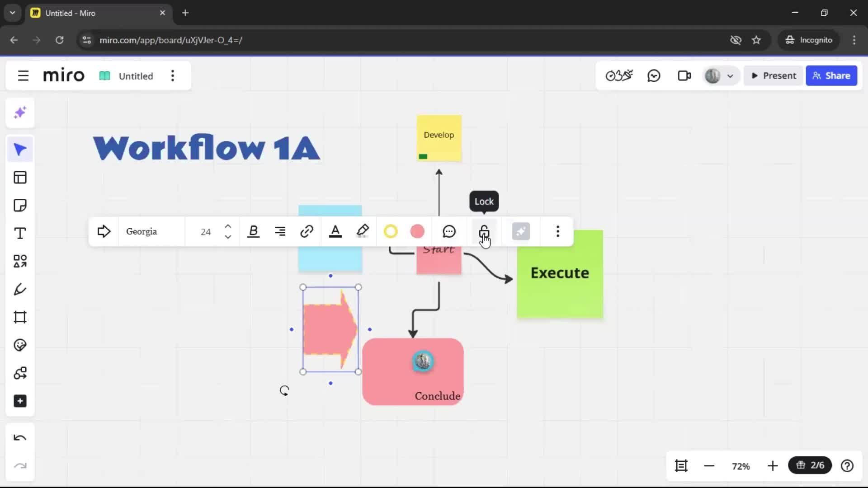Start a video call
The height and width of the screenshot is (488, 868).
[684, 76]
